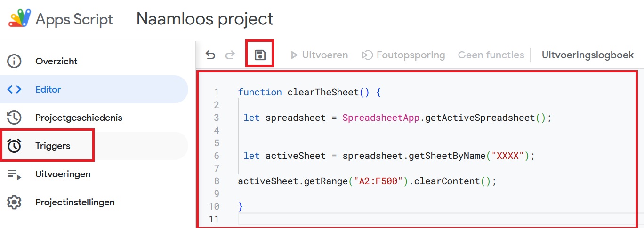
Task: Click the Projectinstellingen gear icon
Action: pos(15,203)
